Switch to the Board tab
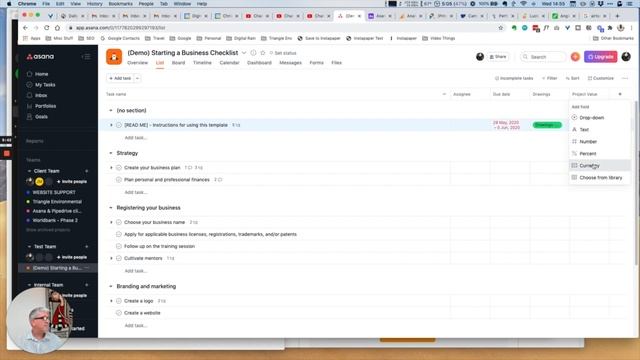640x360 pixels. pos(178,62)
